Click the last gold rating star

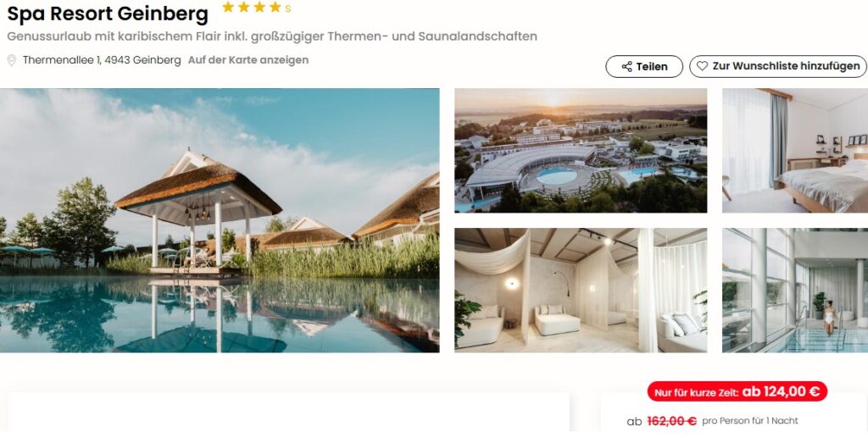[275, 7]
